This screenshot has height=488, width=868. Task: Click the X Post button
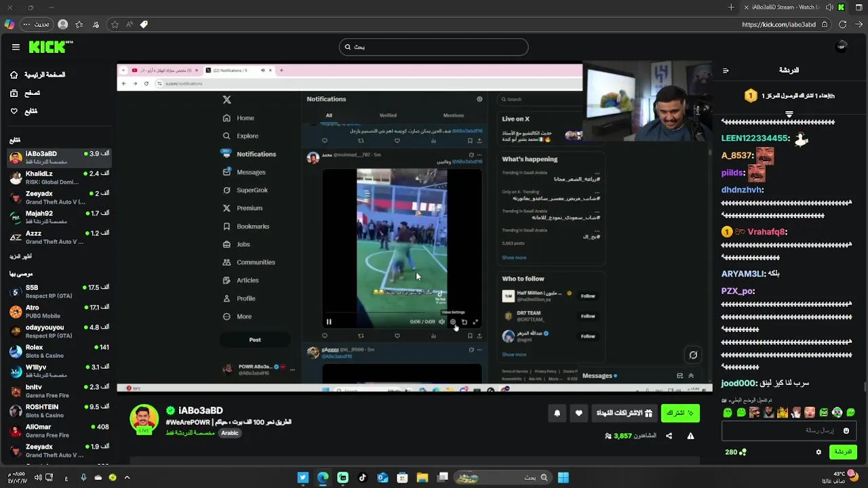(x=255, y=340)
